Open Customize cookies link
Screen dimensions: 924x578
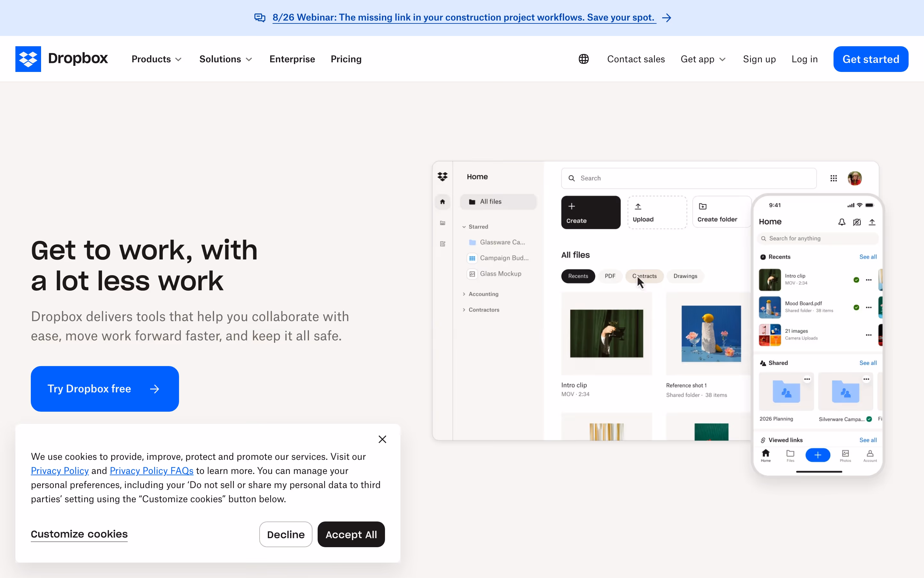pyautogui.click(x=79, y=534)
